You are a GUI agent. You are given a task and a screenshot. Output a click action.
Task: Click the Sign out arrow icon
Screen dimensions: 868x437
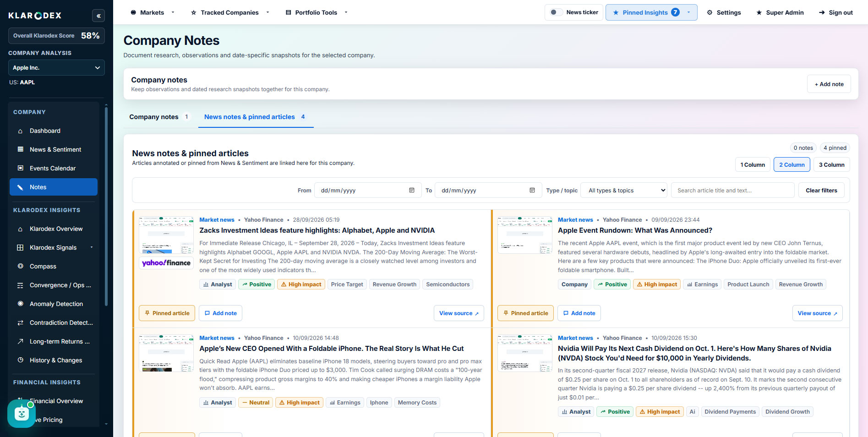click(x=822, y=12)
